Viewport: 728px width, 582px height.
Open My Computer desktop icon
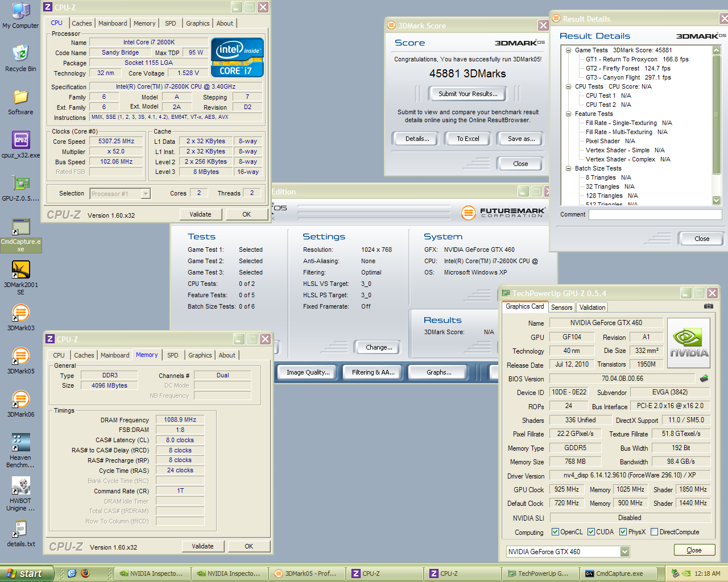(20, 15)
